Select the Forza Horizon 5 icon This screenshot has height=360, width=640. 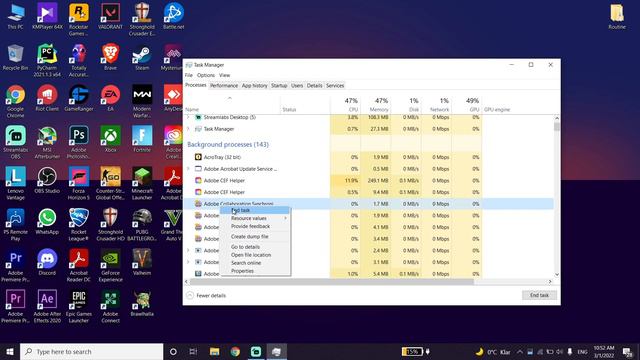point(79,183)
